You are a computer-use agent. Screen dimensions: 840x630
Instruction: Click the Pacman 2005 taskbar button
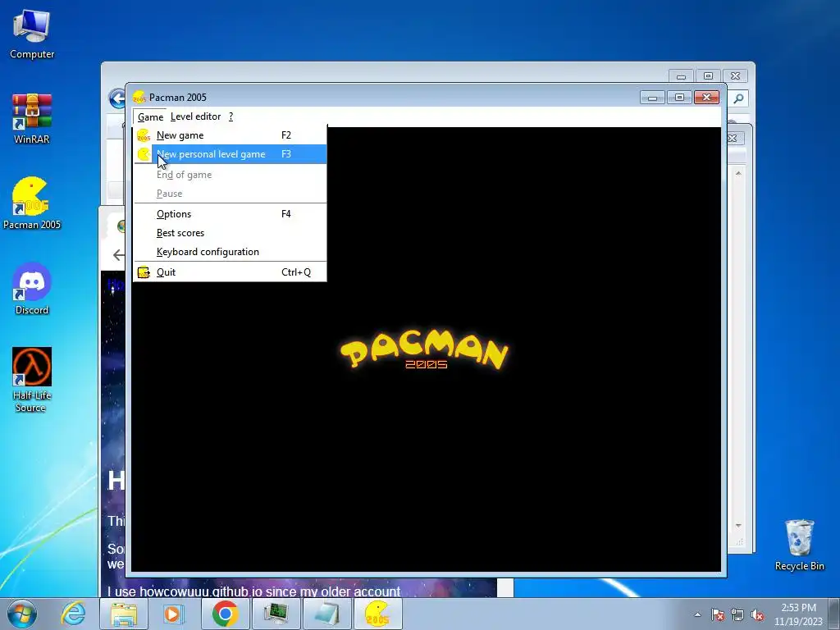coord(377,614)
